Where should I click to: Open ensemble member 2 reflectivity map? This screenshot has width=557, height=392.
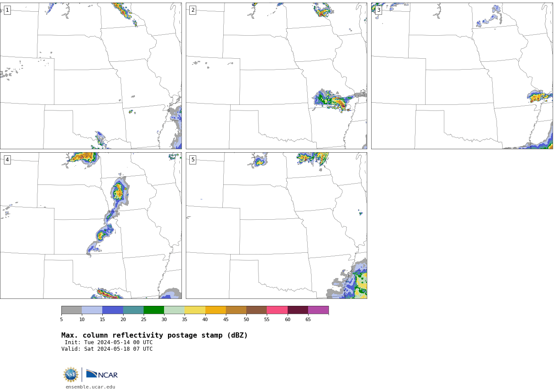tap(276, 76)
